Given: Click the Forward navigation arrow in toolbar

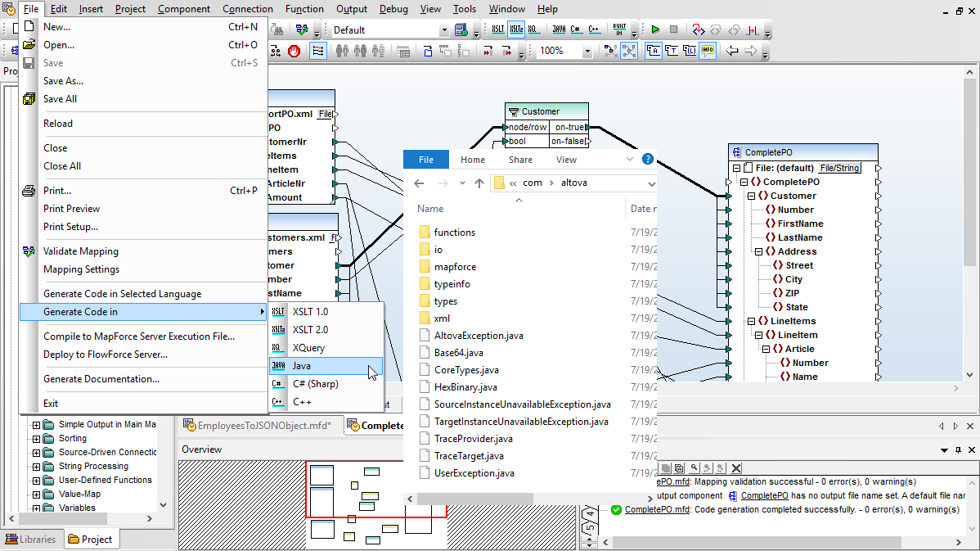Looking at the screenshot, I should tap(751, 52).
